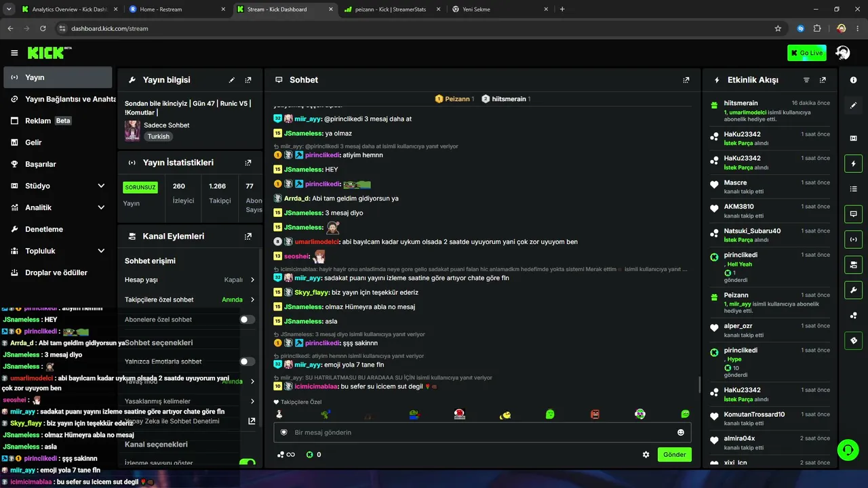The image size is (868, 488).
Task: Click the green support headset button
Action: [848, 449]
